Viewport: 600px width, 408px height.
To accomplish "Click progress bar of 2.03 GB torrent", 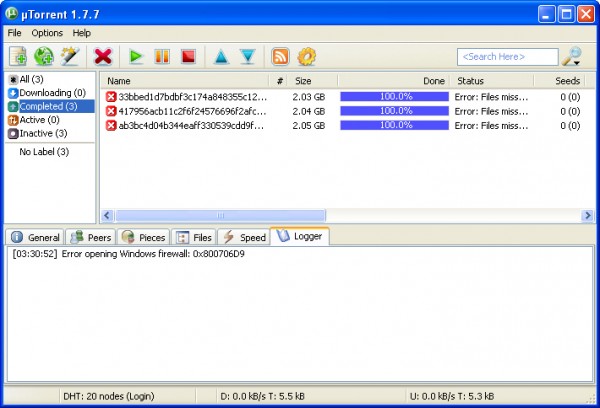I will [x=395, y=96].
